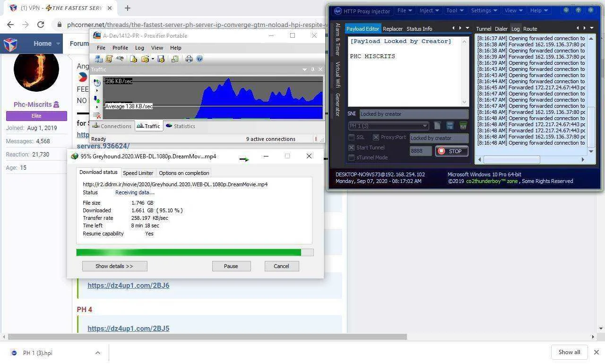Viewport: 605px width, 364px height.
Task: Click the clear traffic icon with red X
Action: (x=97, y=115)
